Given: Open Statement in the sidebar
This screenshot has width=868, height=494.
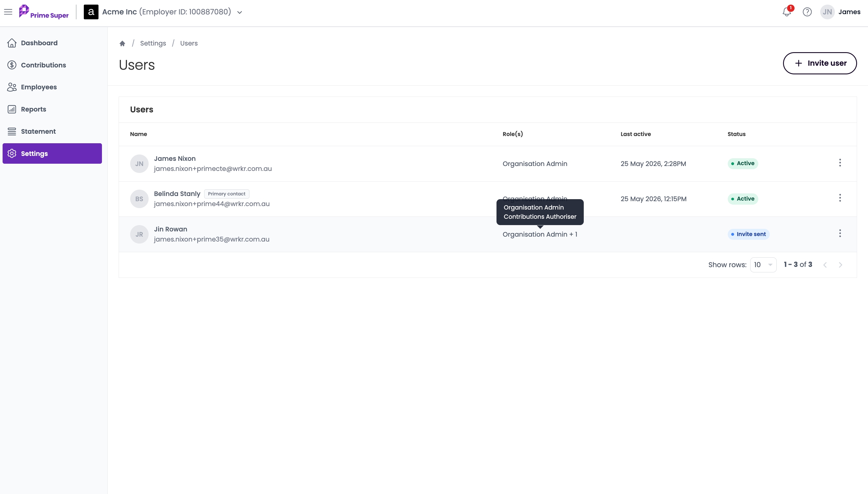Looking at the screenshot, I should 52,131.
